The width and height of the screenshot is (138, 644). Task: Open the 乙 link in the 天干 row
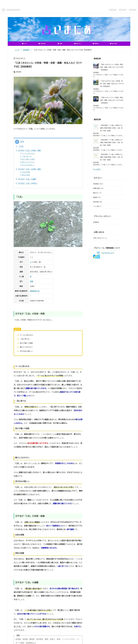pos(31,262)
